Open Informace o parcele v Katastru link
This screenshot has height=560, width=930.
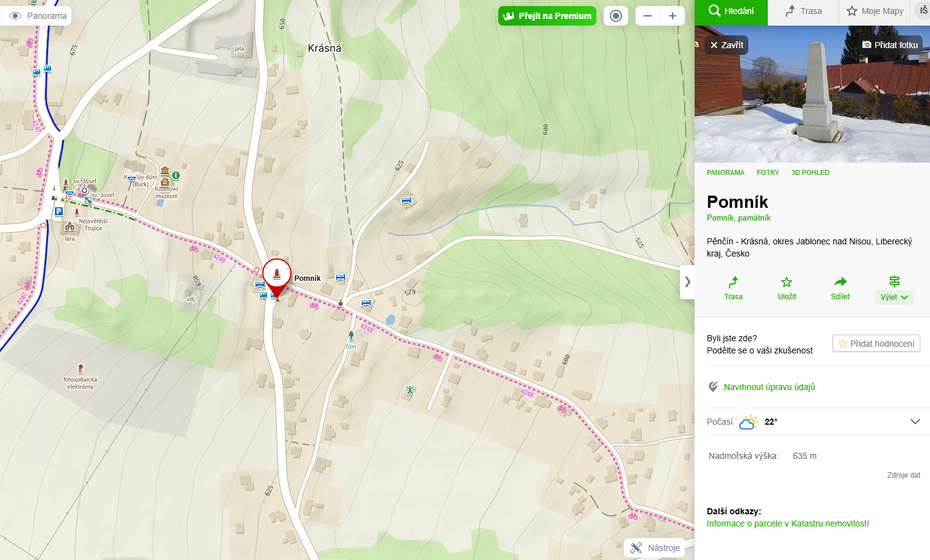coord(787,523)
